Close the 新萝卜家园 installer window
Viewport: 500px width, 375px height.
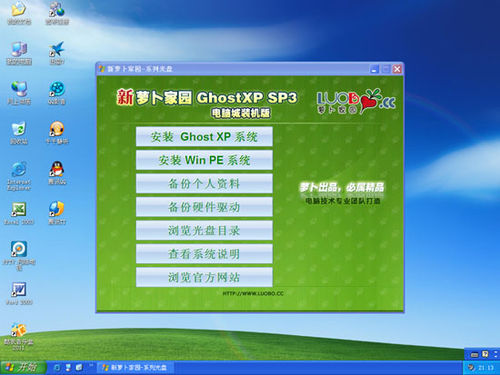(x=397, y=69)
